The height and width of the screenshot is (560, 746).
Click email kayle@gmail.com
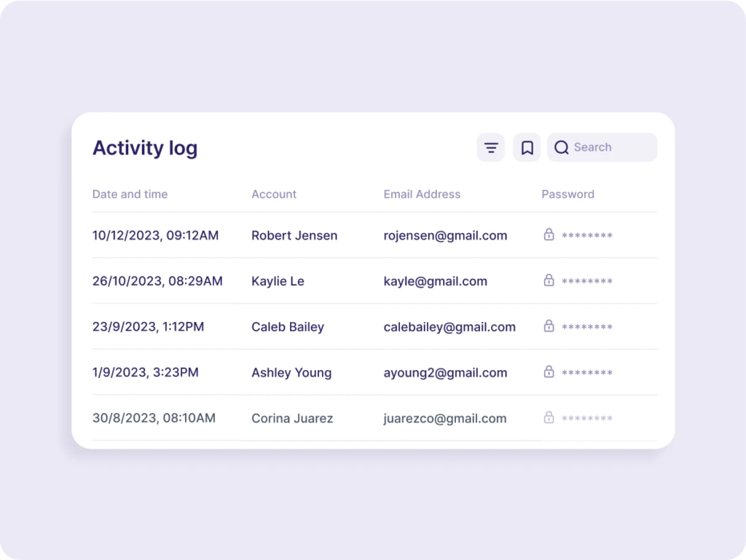(x=436, y=281)
